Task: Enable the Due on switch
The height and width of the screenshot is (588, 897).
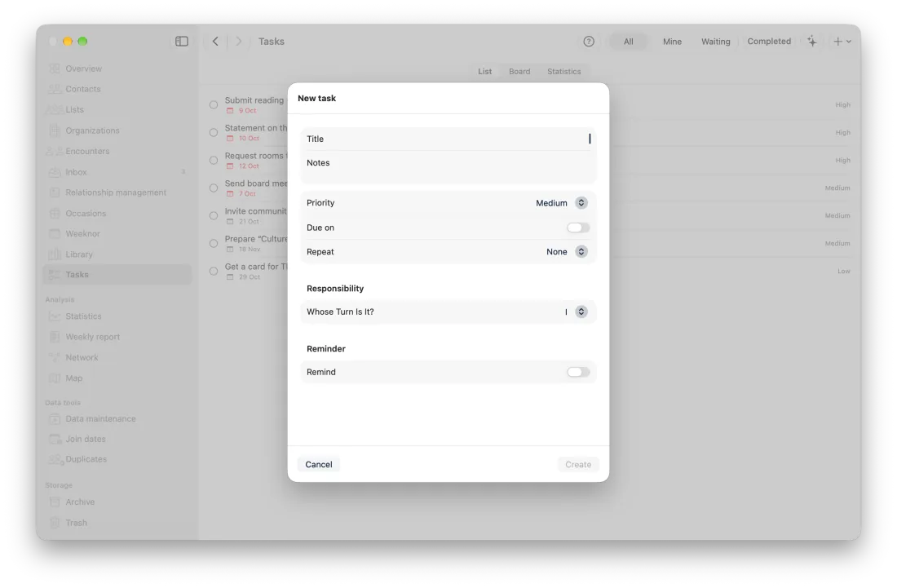Action: coord(578,228)
